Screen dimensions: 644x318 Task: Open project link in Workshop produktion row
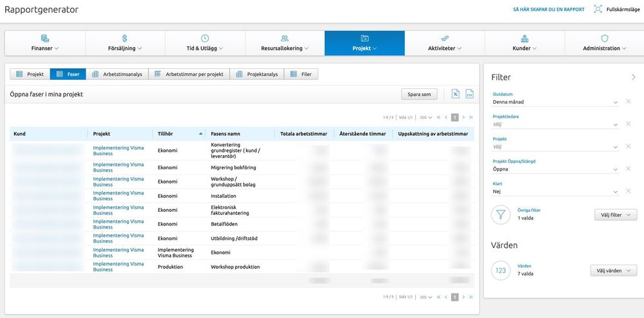(x=118, y=267)
